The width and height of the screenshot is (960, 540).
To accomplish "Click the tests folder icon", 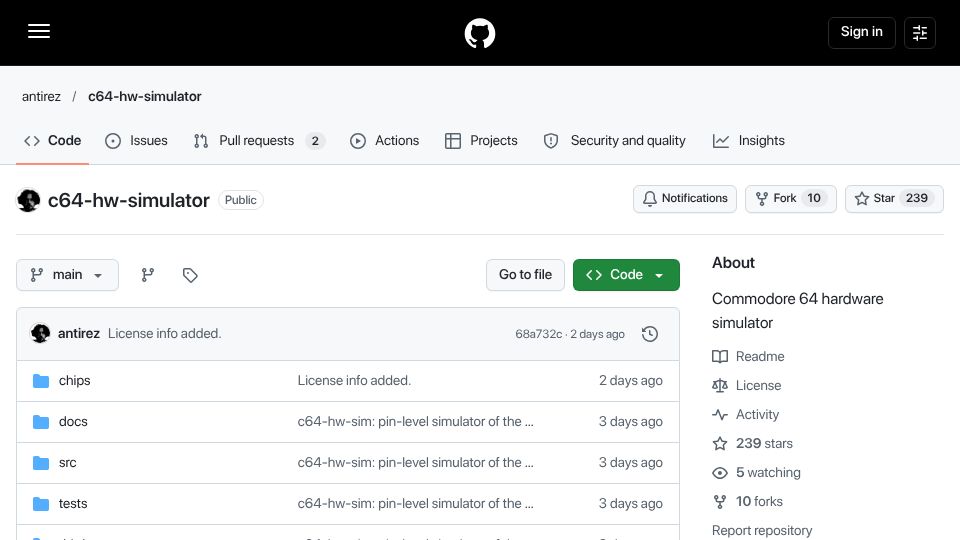I will click(x=41, y=504).
